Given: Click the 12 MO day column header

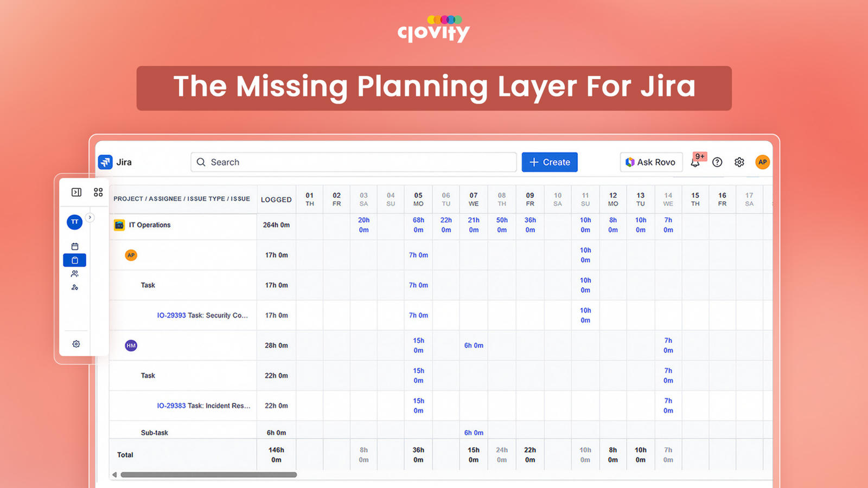Looking at the screenshot, I should coord(613,200).
